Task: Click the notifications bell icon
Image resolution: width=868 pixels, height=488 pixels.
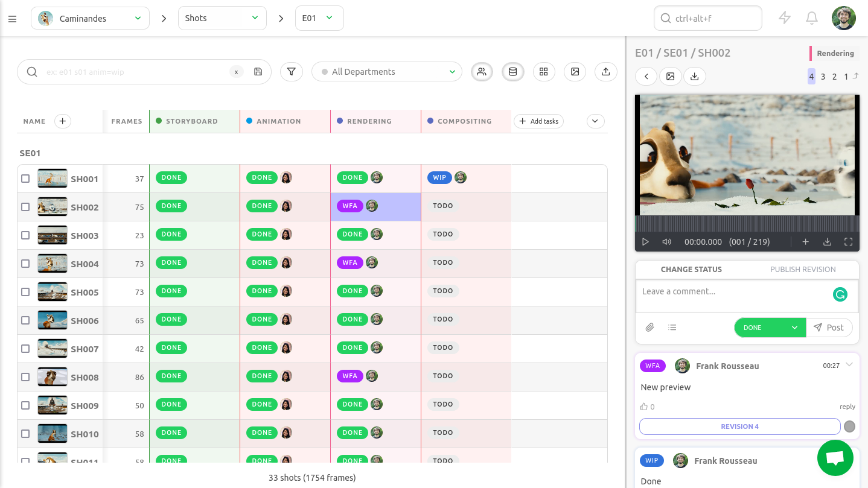Action: point(812,18)
